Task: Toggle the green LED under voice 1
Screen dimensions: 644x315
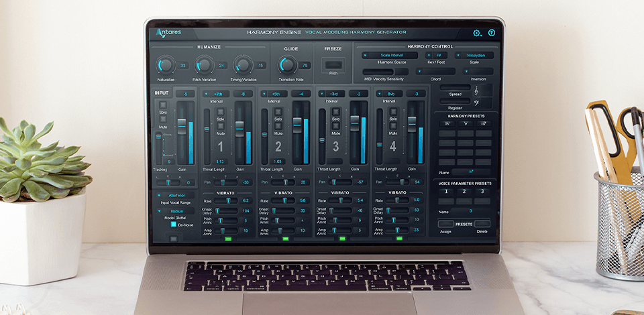Action: [228, 239]
